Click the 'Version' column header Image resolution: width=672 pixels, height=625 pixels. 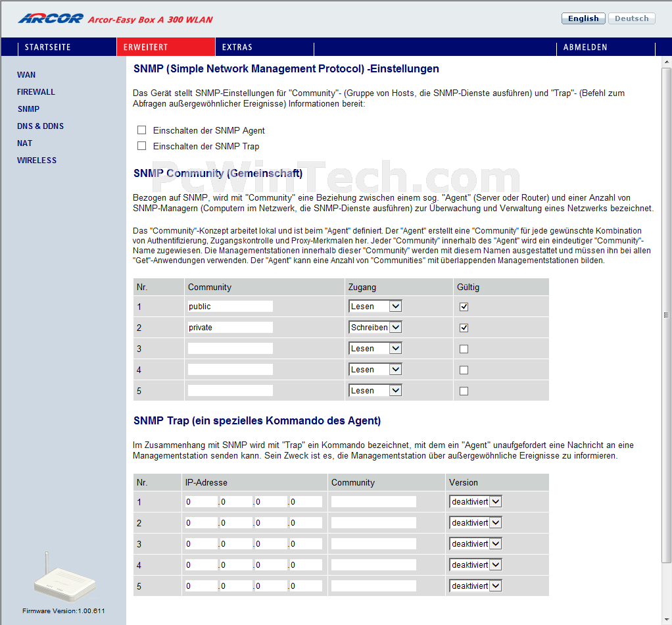pos(464,483)
